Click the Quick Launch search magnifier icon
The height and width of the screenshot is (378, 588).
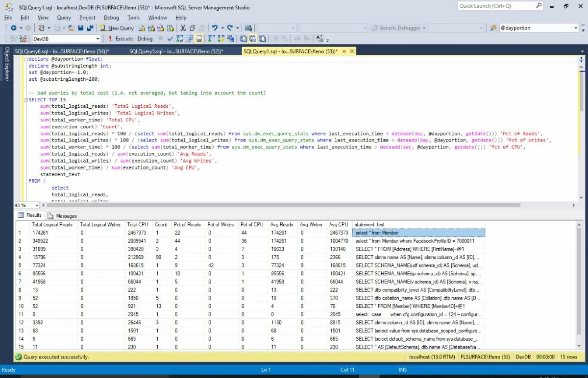pyautogui.click(x=539, y=6)
